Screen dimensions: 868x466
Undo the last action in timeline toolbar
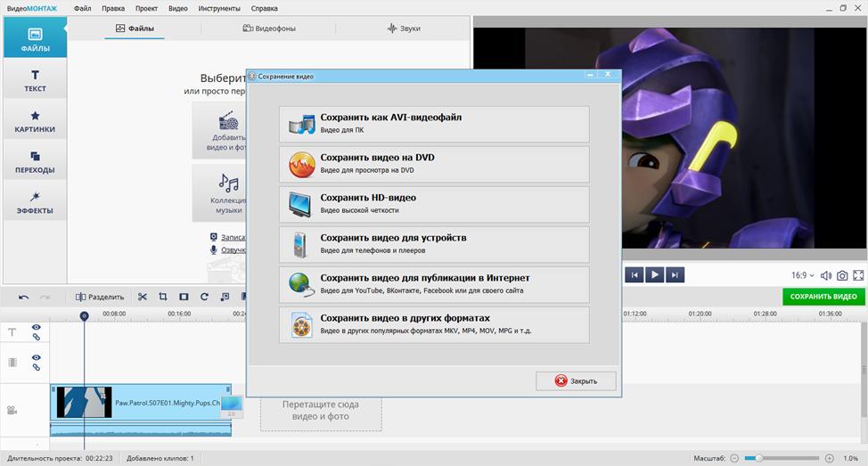(23, 297)
